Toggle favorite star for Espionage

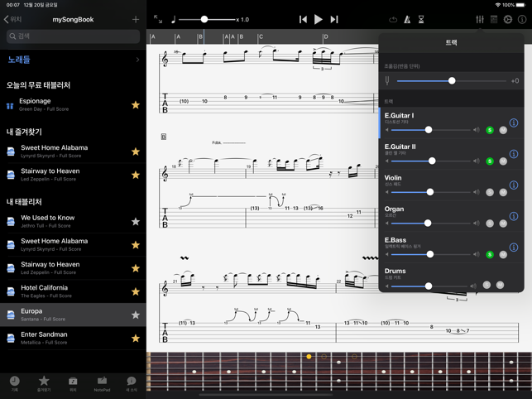coord(136,105)
